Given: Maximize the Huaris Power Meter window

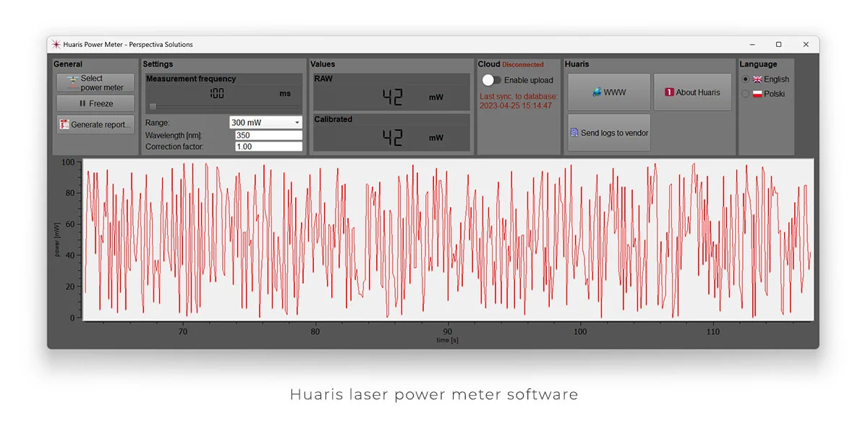Looking at the screenshot, I should (x=778, y=45).
